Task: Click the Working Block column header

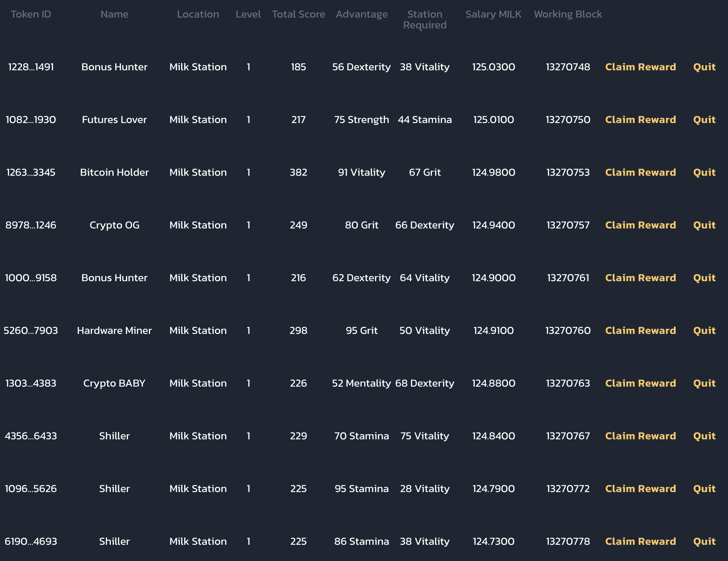Action: coord(568,14)
